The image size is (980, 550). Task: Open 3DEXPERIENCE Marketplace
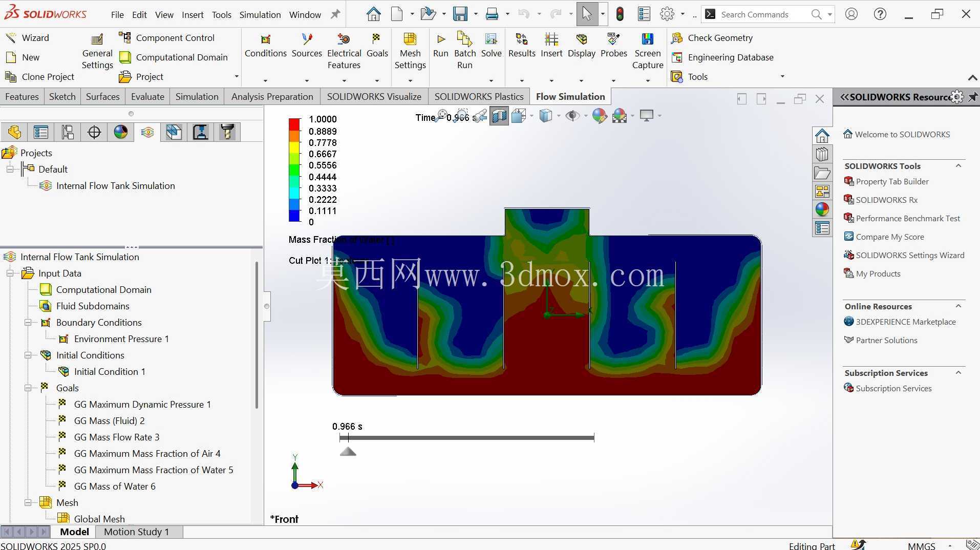900,322
